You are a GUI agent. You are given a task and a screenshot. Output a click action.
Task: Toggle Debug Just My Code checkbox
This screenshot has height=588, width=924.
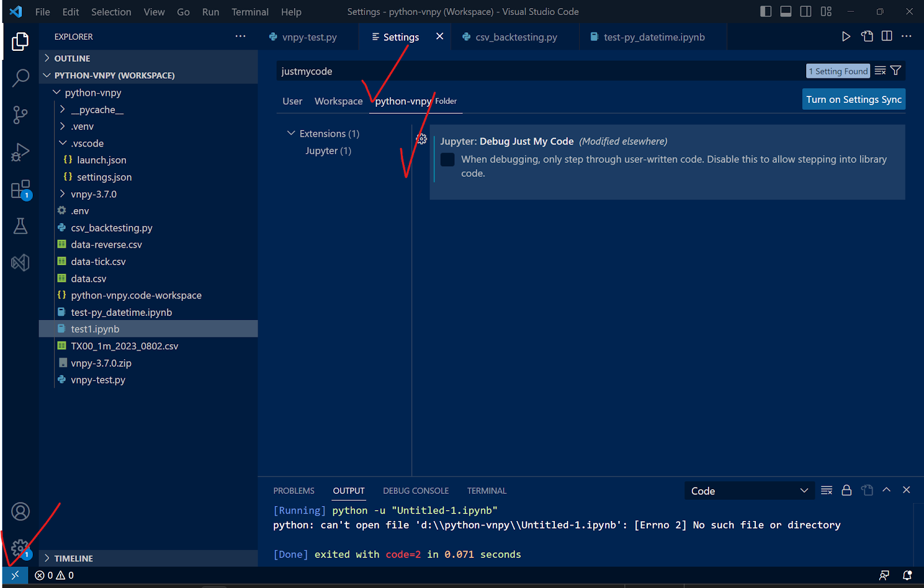pos(448,159)
